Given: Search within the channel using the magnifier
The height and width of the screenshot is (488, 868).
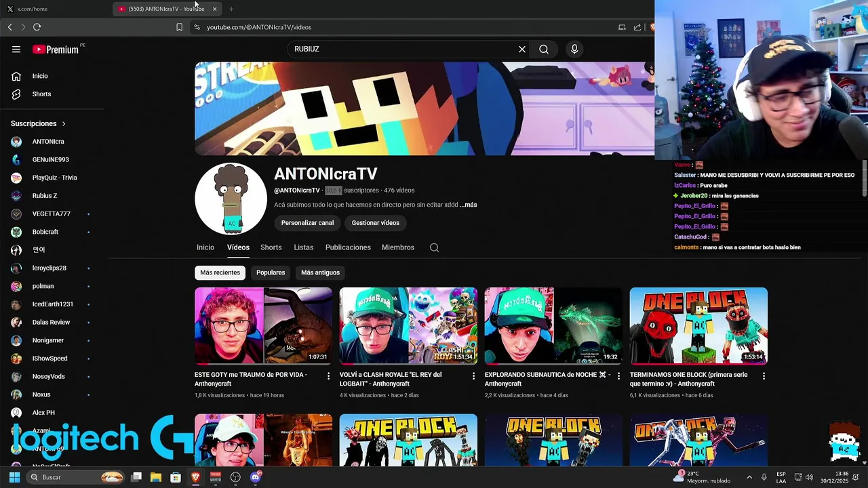Looking at the screenshot, I should (434, 247).
